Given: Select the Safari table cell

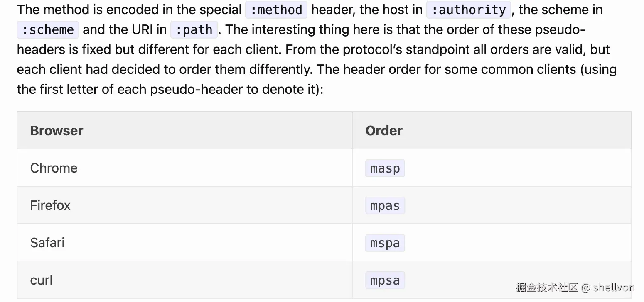Looking at the screenshot, I should click(x=47, y=243).
